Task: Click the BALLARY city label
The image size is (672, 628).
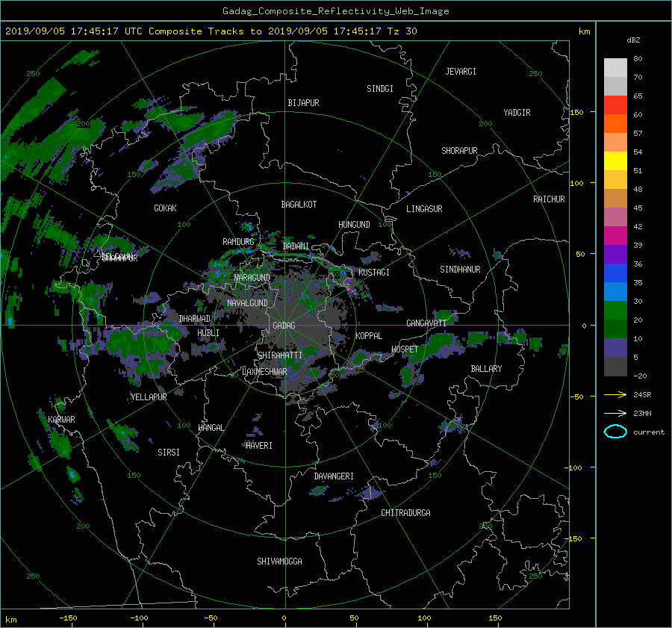Action: coord(486,369)
